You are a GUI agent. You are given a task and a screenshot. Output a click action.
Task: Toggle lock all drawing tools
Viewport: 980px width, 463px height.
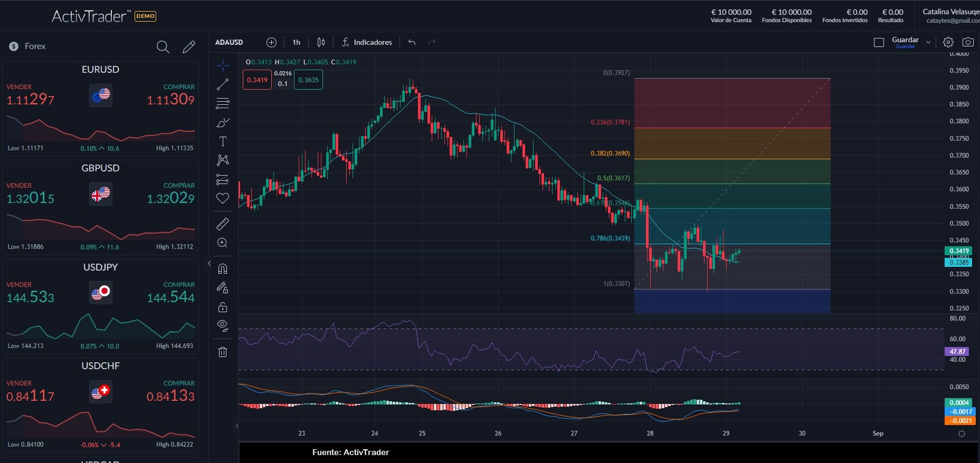(223, 307)
